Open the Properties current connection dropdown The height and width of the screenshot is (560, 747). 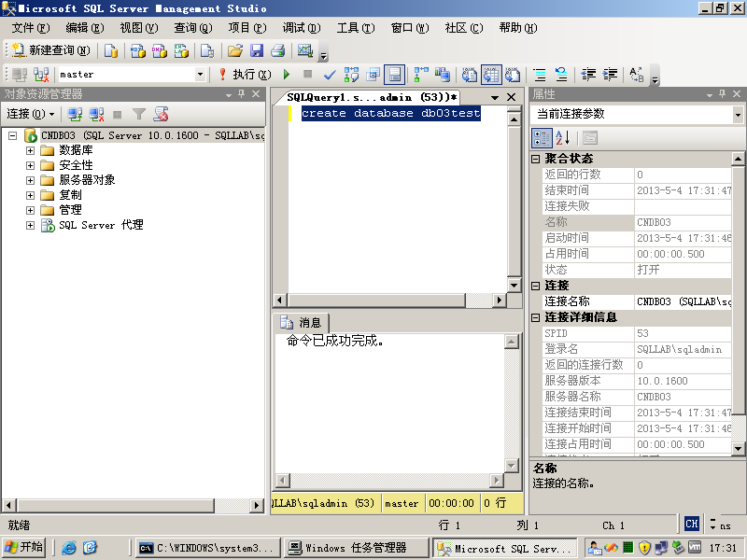[x=738, y=114]
